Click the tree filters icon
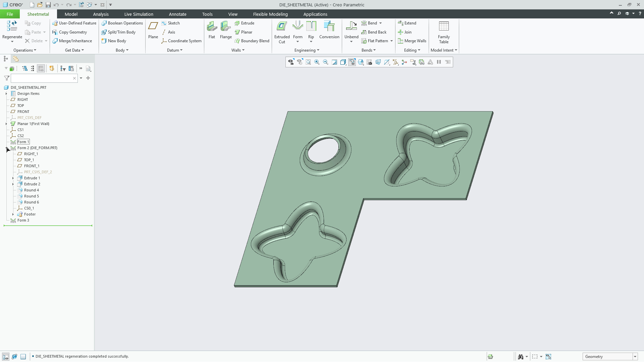This screenshot has width=644, height=362. [63, 68]
